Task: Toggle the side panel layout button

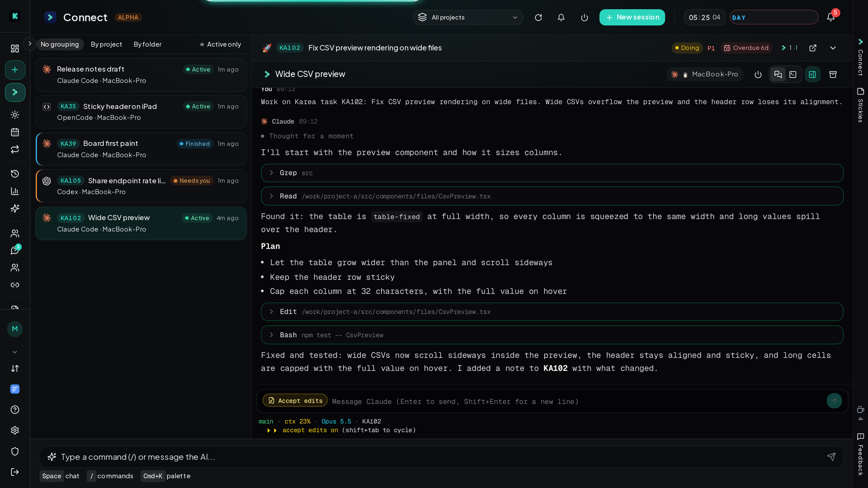Action: [812, 75]
